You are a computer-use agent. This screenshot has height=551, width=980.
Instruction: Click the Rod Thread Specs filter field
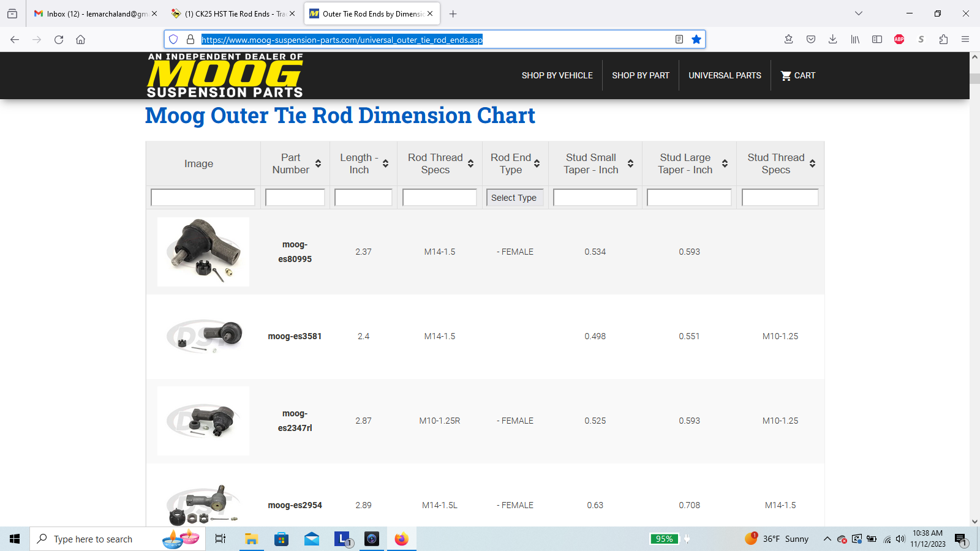(x=439, y=198)
